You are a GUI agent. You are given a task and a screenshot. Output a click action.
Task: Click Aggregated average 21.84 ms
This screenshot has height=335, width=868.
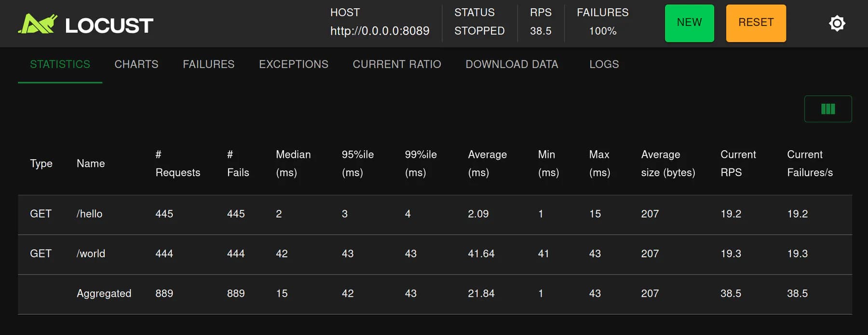tap(481, 293)
